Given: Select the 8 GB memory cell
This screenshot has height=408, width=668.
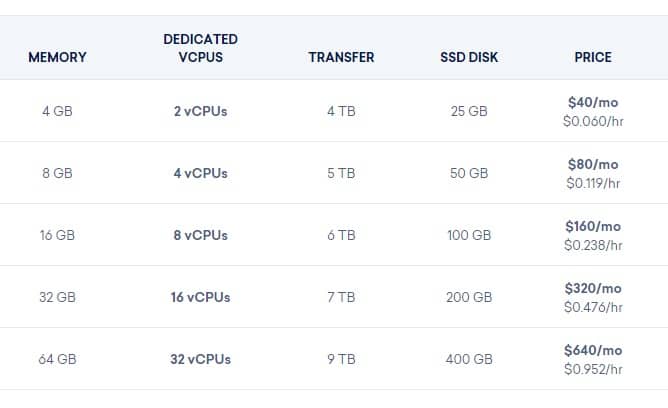Looking at the screenshot, I should 58,173.
